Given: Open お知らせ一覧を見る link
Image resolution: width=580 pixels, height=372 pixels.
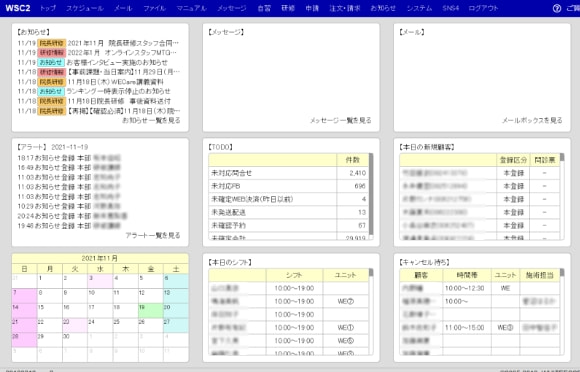Looking at the screenshot, I should tap(151, 120).
